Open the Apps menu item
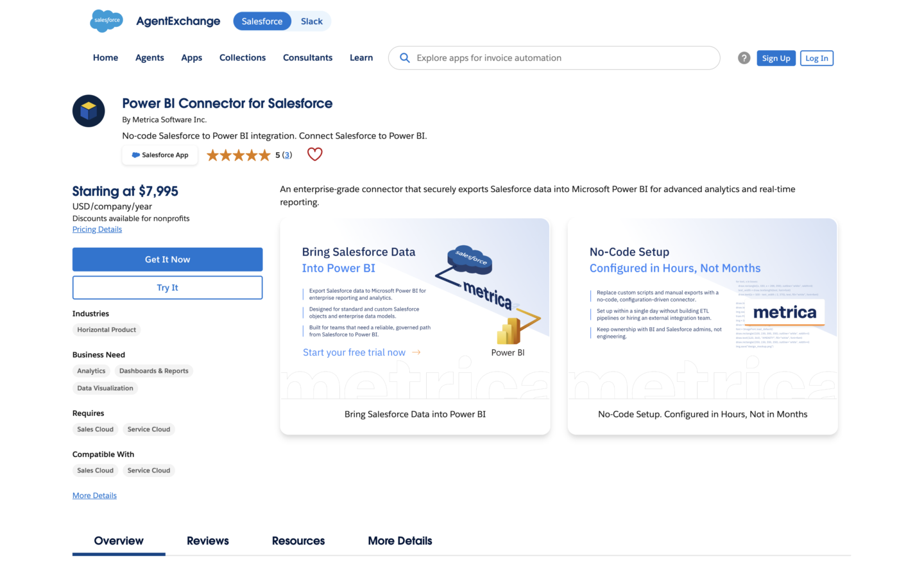Screen dimensions: 924x579 (191, 58)
